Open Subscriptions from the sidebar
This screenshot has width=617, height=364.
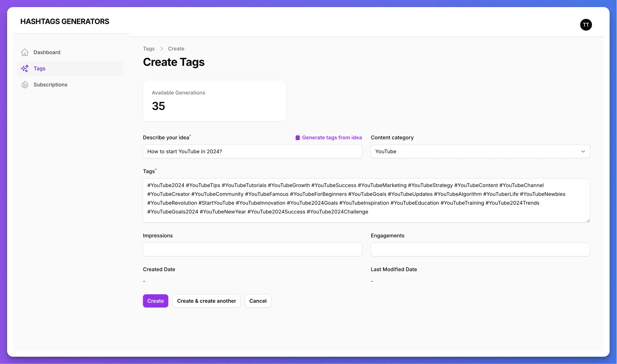[70, 85]
